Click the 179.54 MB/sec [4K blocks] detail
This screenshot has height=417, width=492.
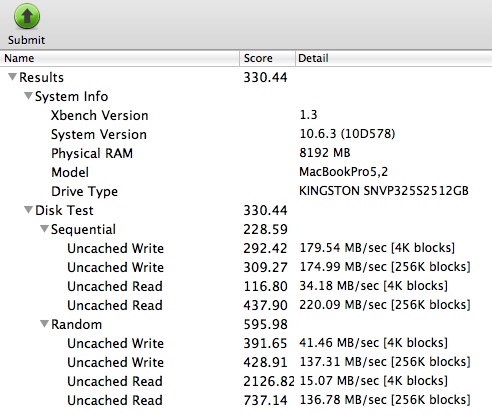click(377, 248)
